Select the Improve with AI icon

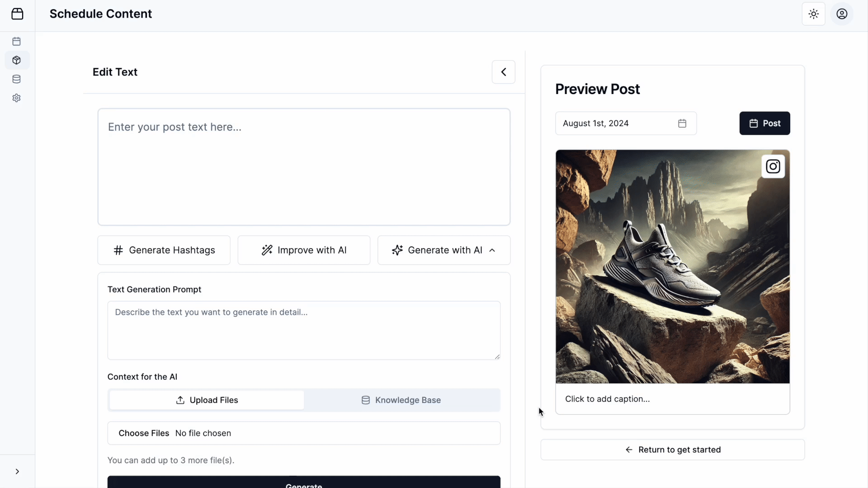[266, 250]
